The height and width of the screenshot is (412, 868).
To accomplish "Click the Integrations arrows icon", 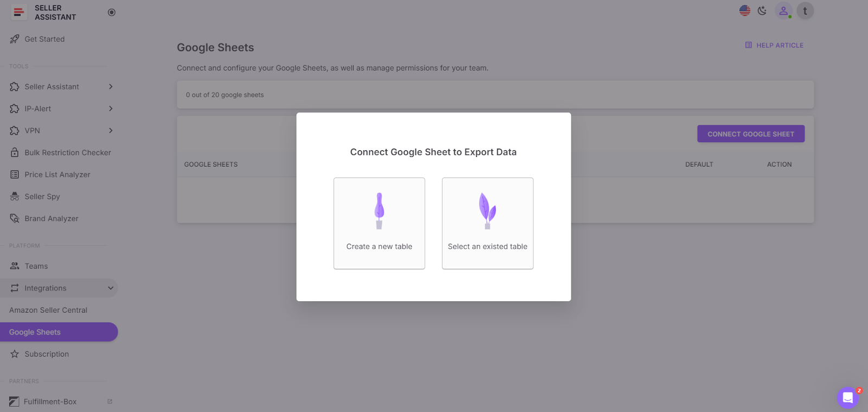I will pyautogui.click(x=15, y=288).
